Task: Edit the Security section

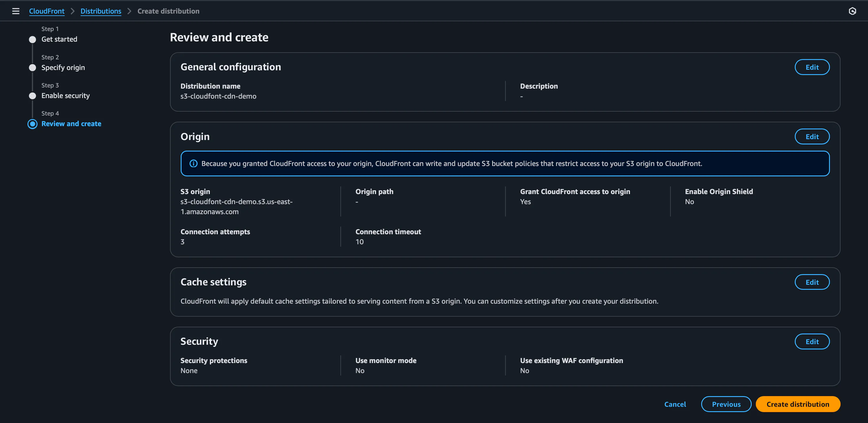Action: click(812, 341)
